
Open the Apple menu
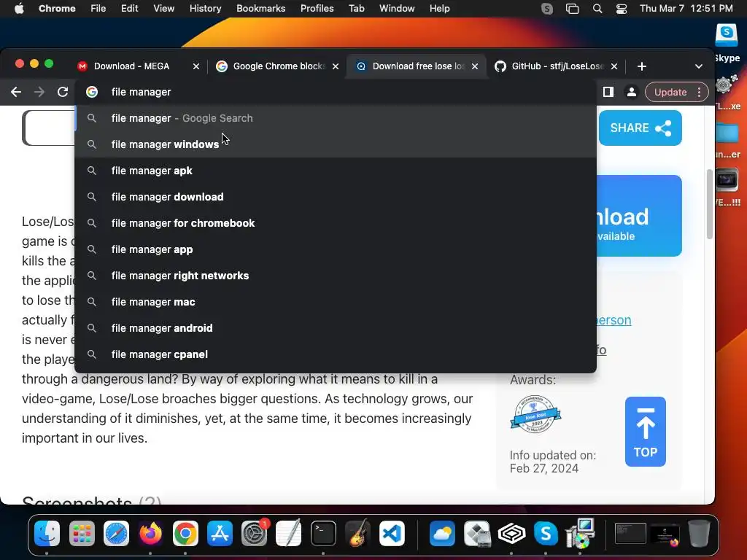19,8
